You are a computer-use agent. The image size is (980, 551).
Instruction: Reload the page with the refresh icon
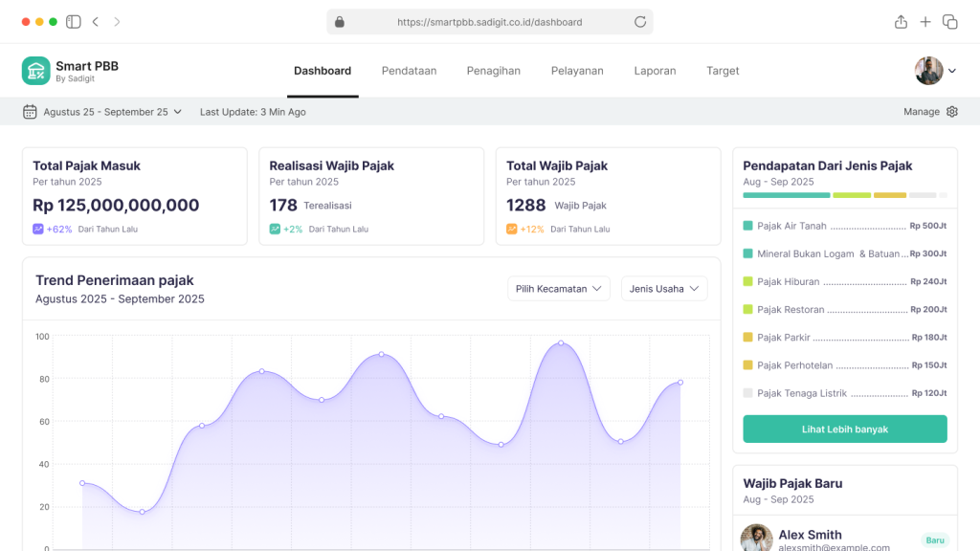coord(639,21)
